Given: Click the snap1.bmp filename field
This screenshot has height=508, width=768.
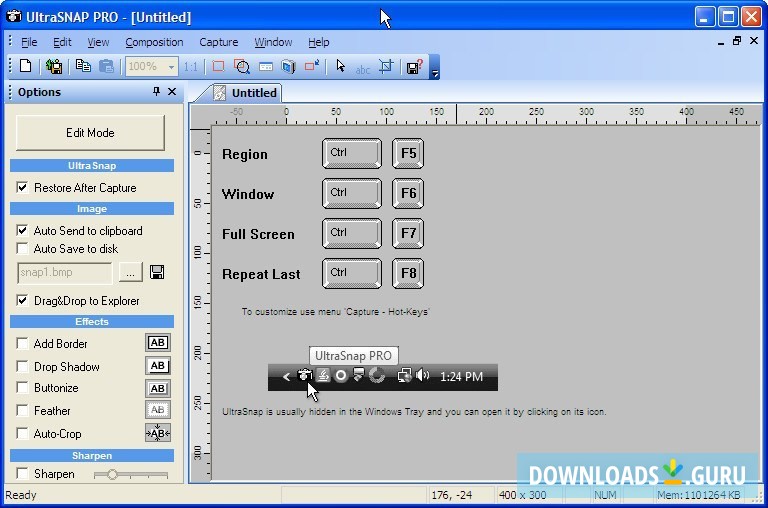Looking at the screenshot, I should pyautogui.click(x=65, y=272).
